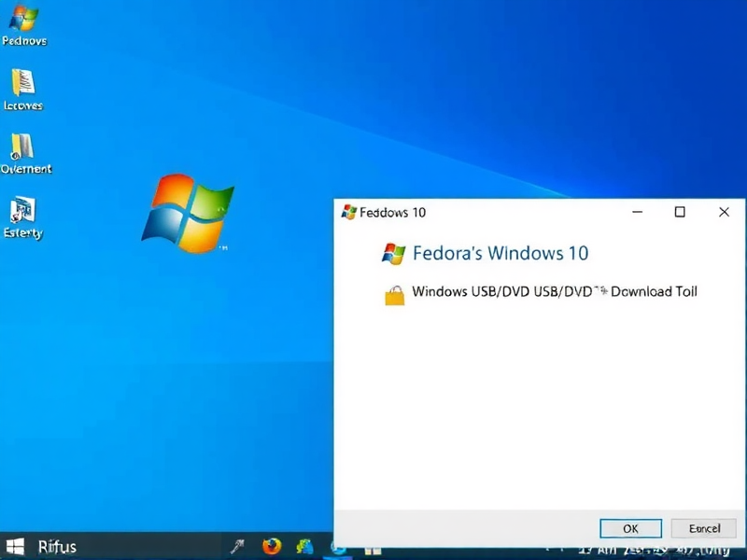
Task: Click the window icon in the Feddows 10 title bar
Action: 351,212
